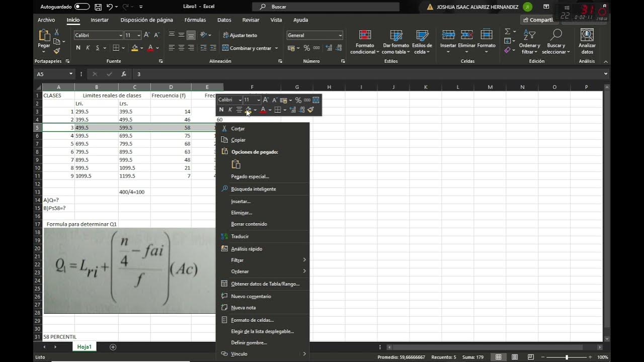Viewport: 644px width, 362px height.
Task: Click the Cut scissors icon in Portapapeles
Action: pos(57,32)
